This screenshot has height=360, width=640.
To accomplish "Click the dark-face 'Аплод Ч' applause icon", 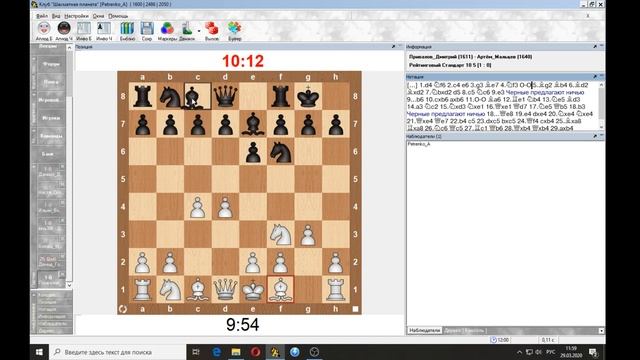I will click(64, 29).
